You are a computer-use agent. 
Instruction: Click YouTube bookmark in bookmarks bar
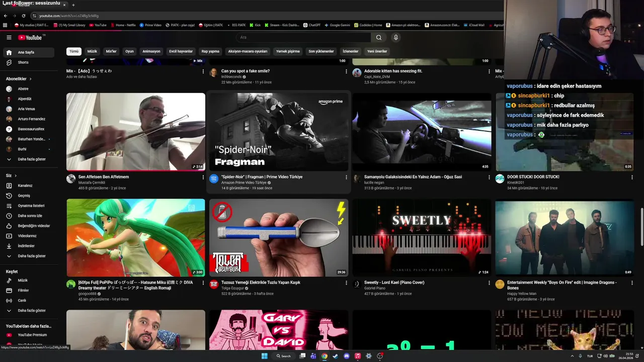coord(98,25)
